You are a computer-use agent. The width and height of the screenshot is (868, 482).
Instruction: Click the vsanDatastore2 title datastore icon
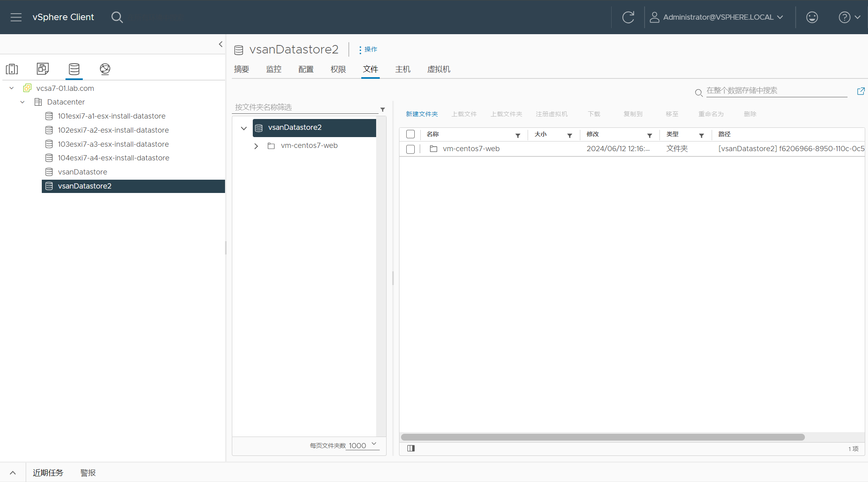239,50
